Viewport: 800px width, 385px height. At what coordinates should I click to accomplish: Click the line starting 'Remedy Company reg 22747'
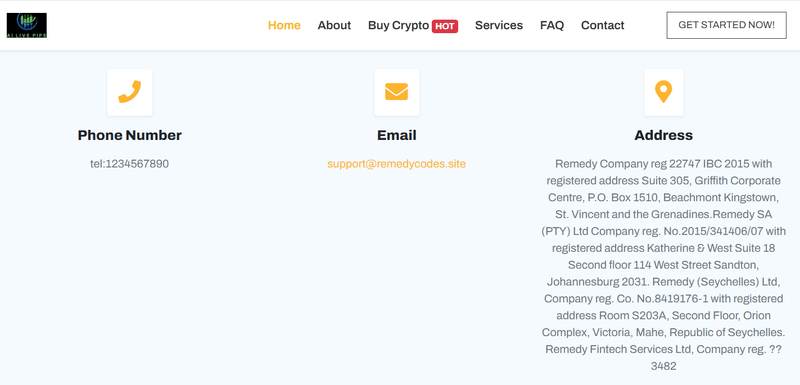pyautogui.click(x=663, y=164)
